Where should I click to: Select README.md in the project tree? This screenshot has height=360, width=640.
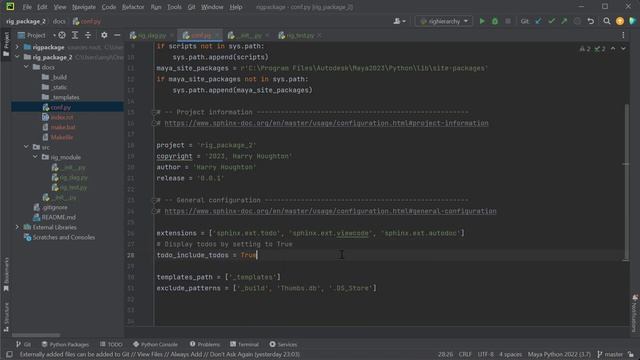coord(58,217)
